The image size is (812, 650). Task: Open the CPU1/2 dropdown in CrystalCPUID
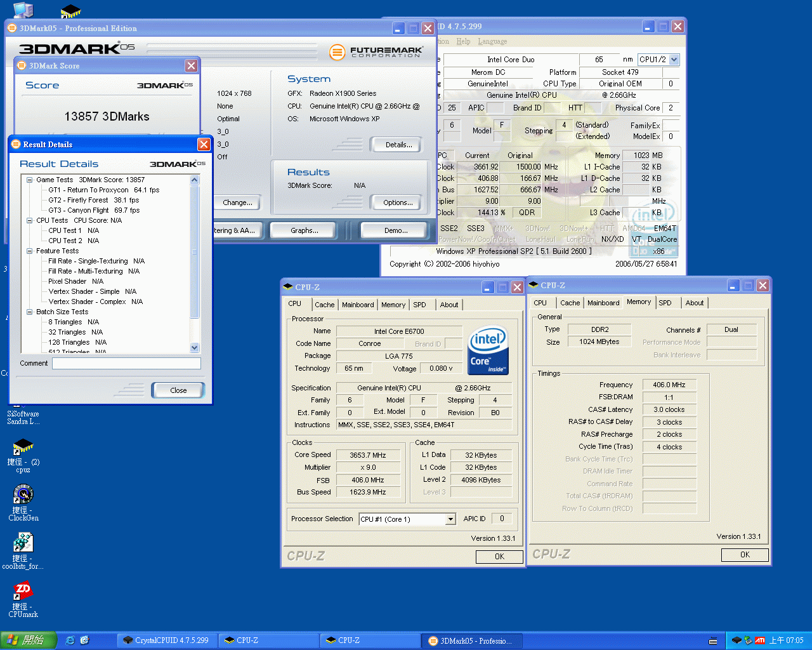674,59
